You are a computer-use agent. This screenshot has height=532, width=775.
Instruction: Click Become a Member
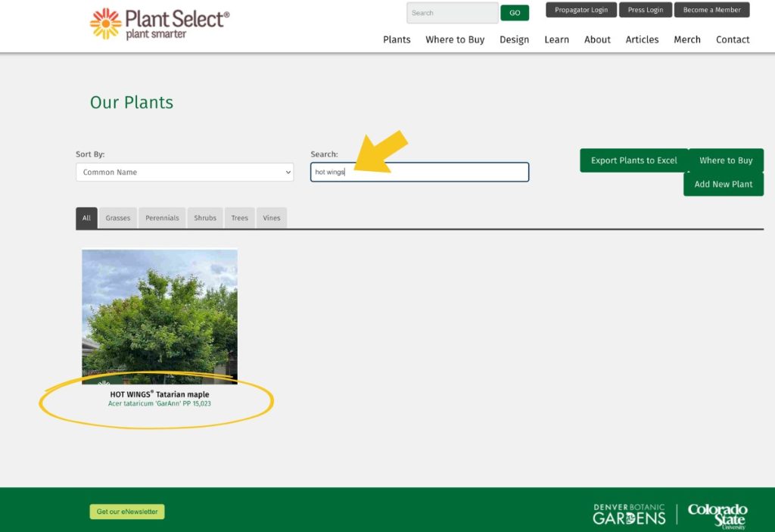tap(711, 10)
